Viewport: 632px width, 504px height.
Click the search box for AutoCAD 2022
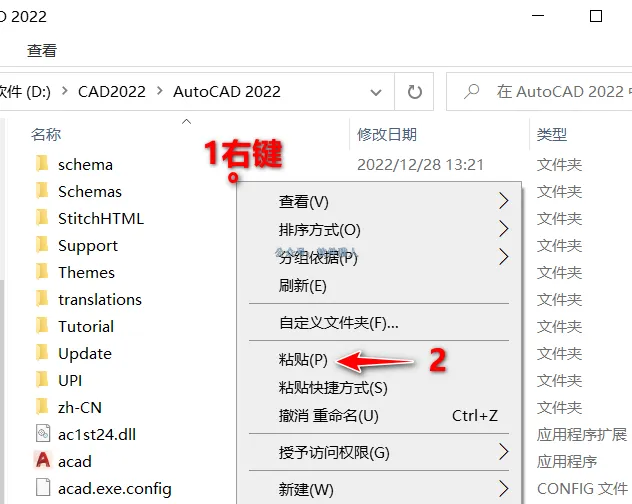(539, 92)
